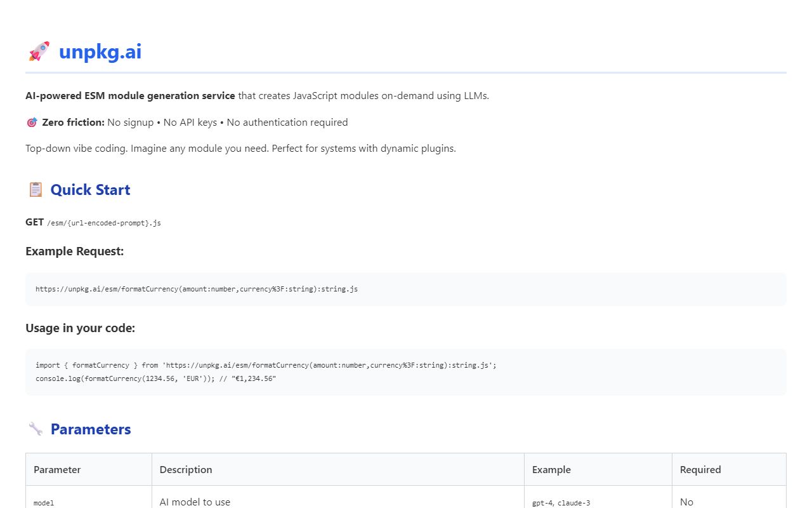This screenshot has width=812, height=508.
Task: Click the Example Request heading
Action: coord(74,251)
